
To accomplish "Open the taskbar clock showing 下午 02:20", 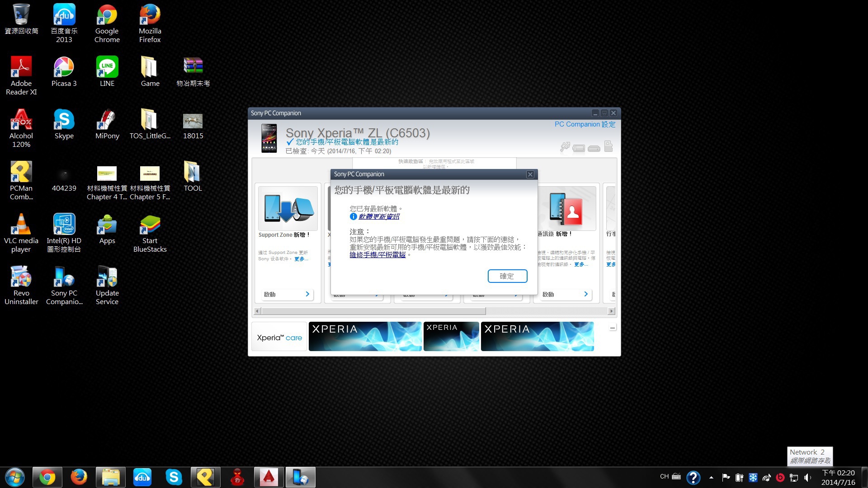I will click(838, 477).
